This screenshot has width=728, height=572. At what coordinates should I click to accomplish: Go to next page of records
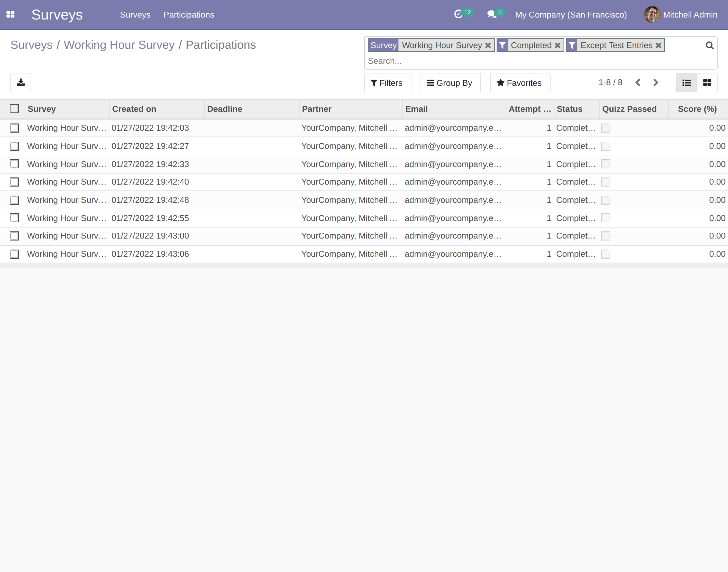(656, 82)
